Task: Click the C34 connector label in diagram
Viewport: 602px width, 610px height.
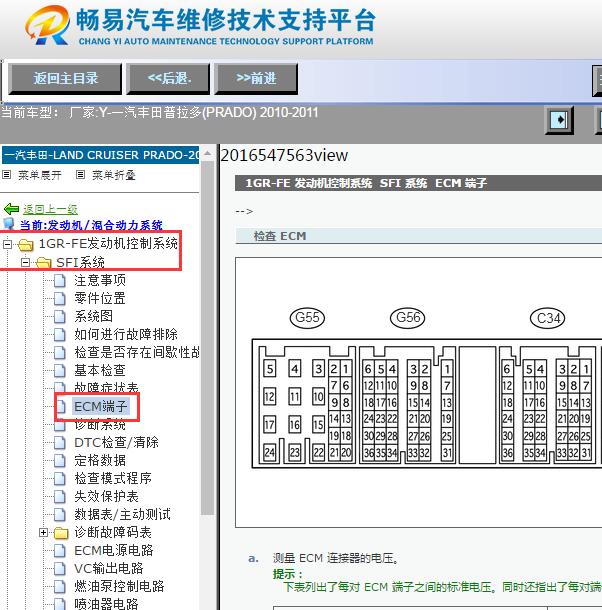Action: pos(548,318)
